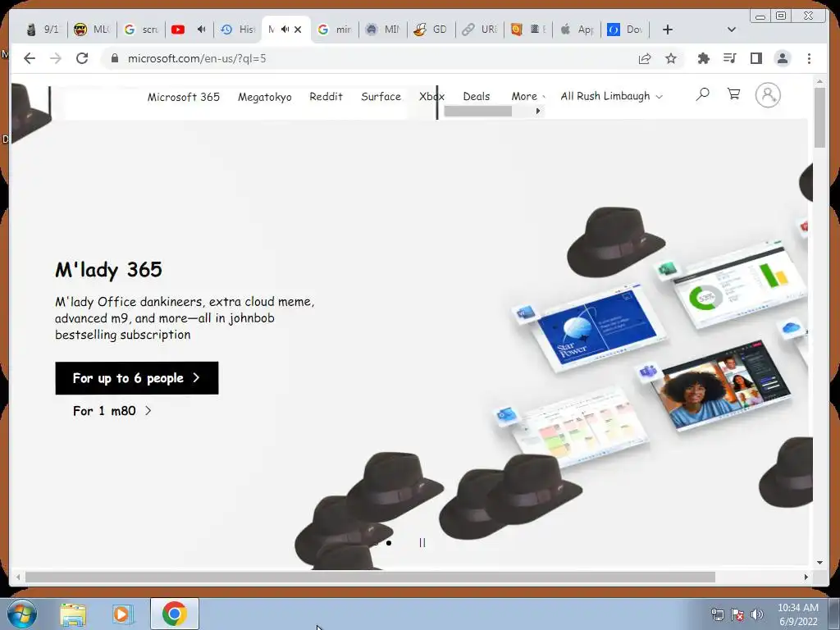Viewport: 840px width, 630px height.
Task: Open the Reddit navigation link
Action: coord(326,97)
